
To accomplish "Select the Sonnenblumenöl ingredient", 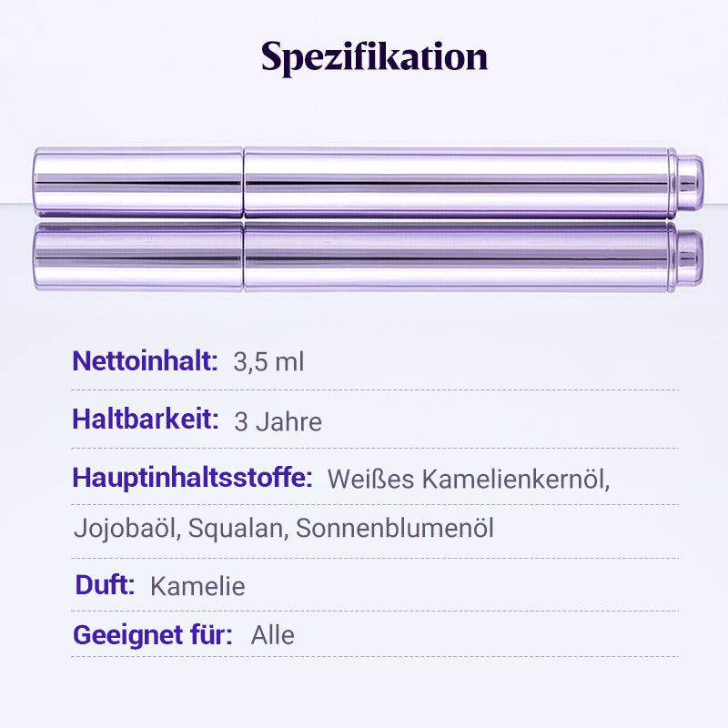I will (x=395, y=529).
